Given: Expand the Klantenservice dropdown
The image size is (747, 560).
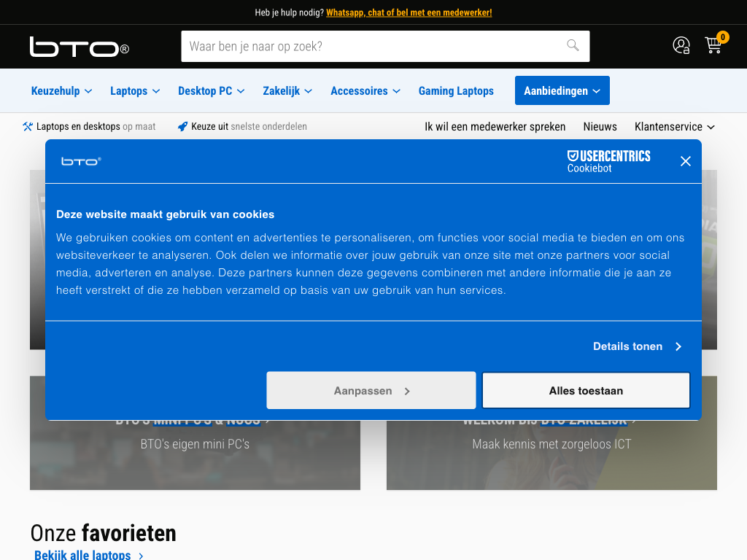Looking at the screenshot, I should pyautogui.click(x=675, y=127).
